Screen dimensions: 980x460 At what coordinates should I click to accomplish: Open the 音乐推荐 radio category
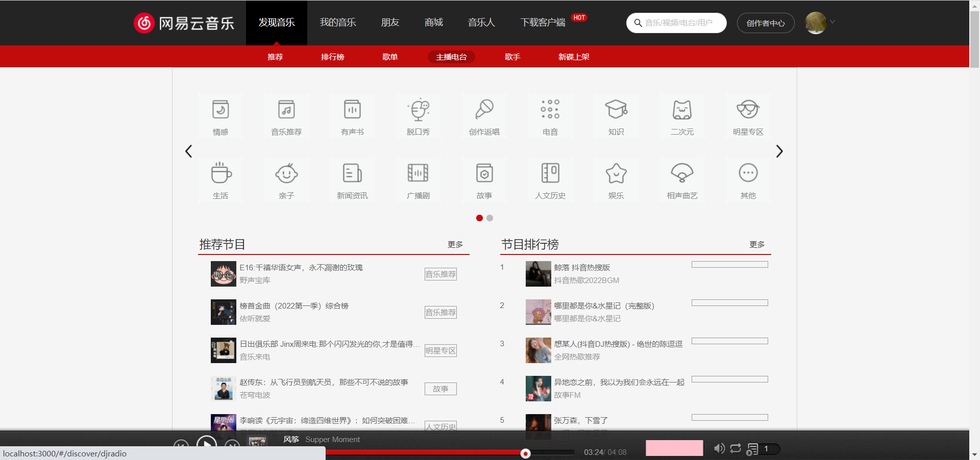point(286,116)
